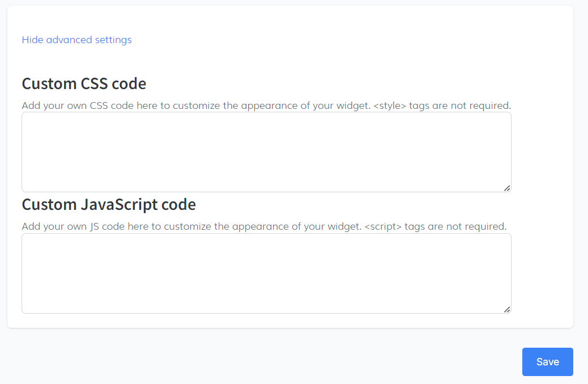Image resolution: width=588 pixels, height=384 pixels.
Task: Click "tags are not required" under CSS heading
Action: [x=460, y=106]
